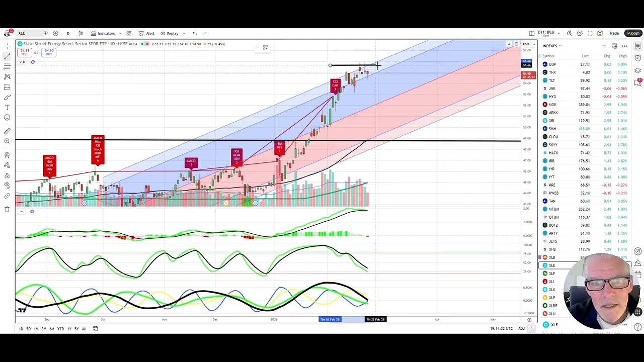Open the watchlist panel icon in right sidebar
The image size is (644, 362).
pos(637,46)
